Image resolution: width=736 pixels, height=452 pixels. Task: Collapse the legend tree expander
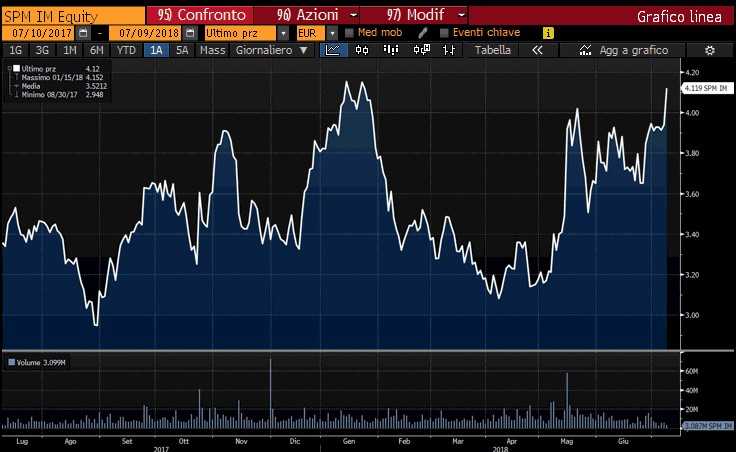pos(9,69)
